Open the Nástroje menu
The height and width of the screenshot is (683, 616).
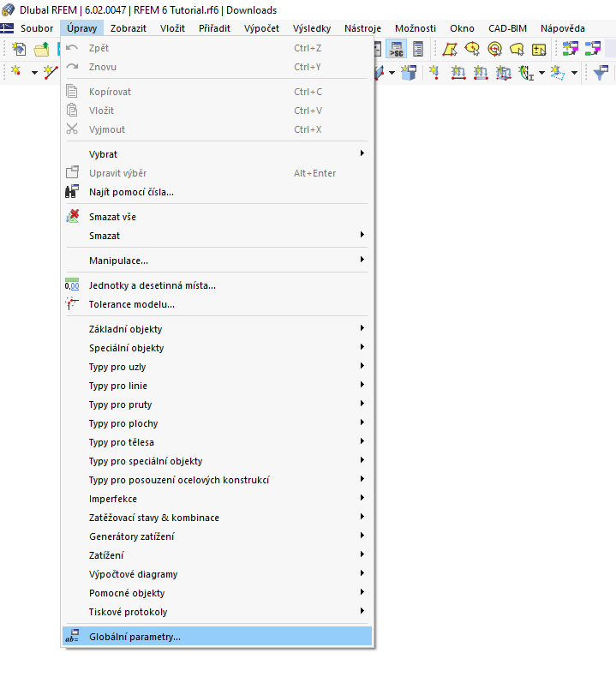click(x=362, y=28)
